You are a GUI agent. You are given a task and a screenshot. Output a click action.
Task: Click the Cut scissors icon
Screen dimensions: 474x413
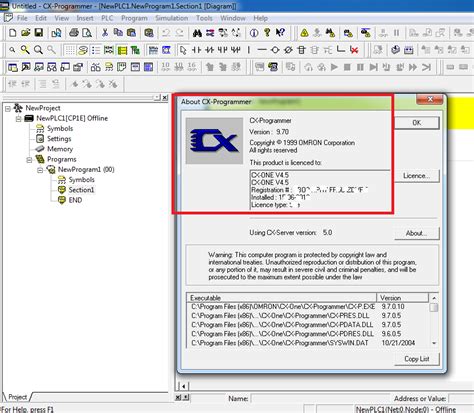(x=105, y=33)
